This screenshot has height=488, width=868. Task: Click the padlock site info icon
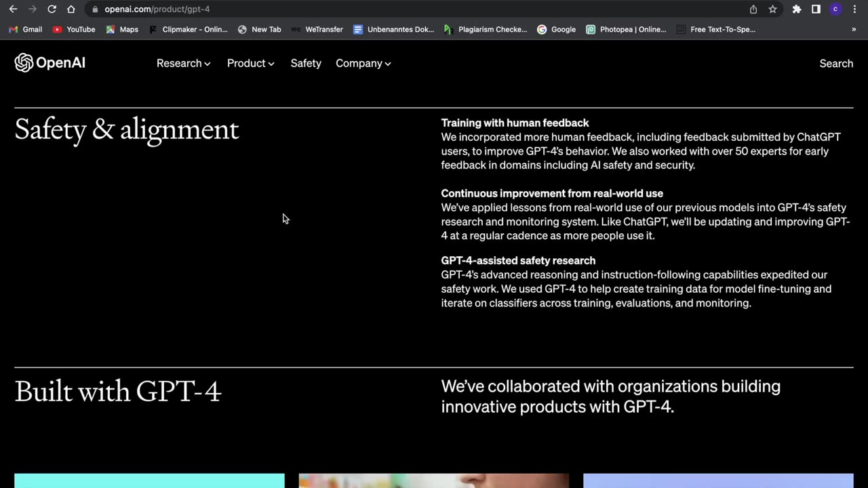[x=95, y=9]
